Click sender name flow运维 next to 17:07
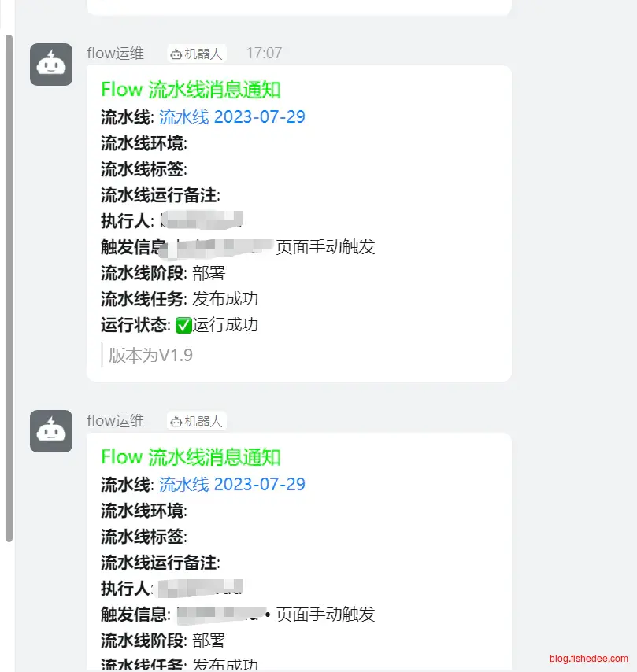This screenshot has height=672, width=637. pyautogui.click(x=115, y=54)
